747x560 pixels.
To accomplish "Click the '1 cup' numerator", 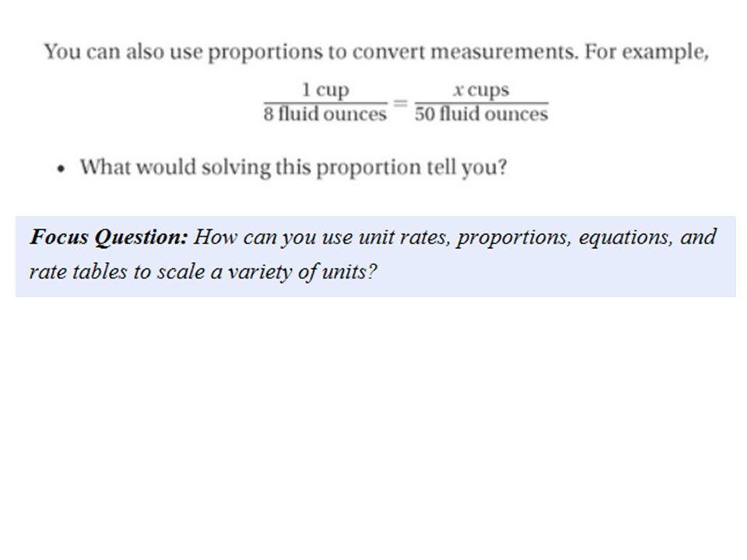I will [x=325, y=90].
